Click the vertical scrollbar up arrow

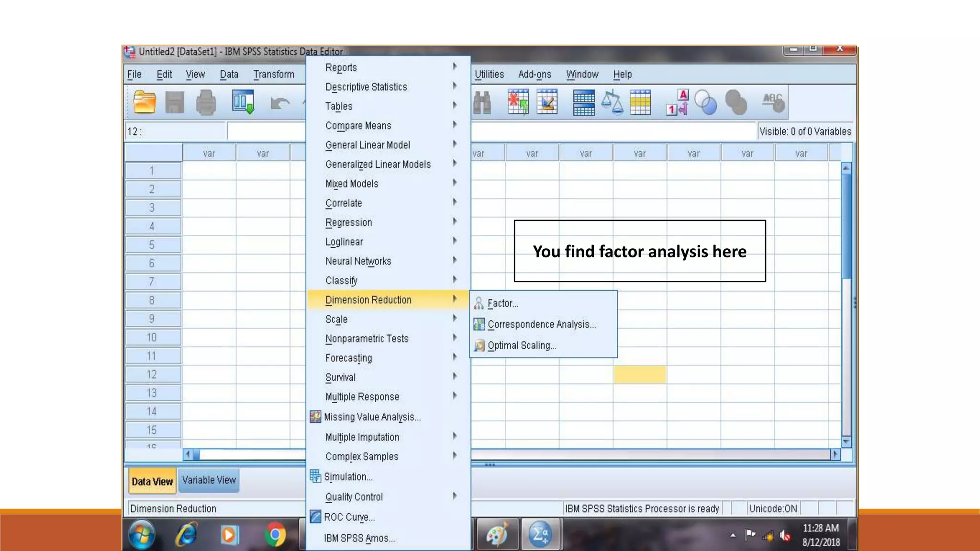[846, 168]
